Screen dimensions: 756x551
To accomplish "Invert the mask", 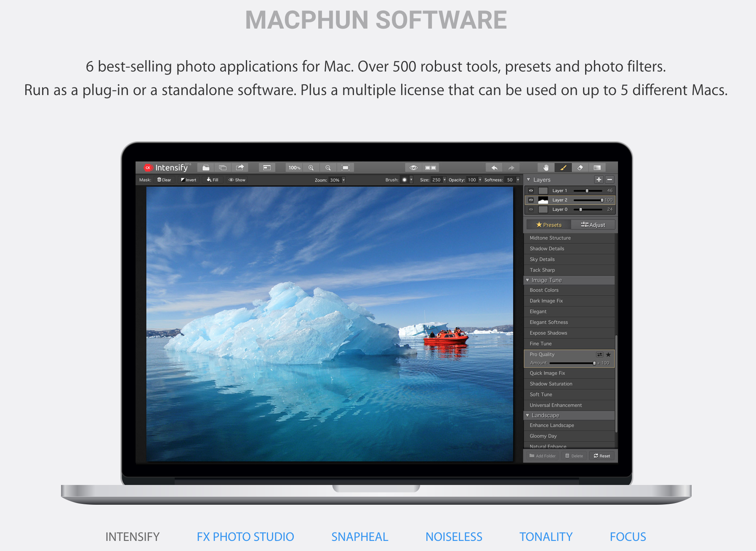I will (189, 180).
